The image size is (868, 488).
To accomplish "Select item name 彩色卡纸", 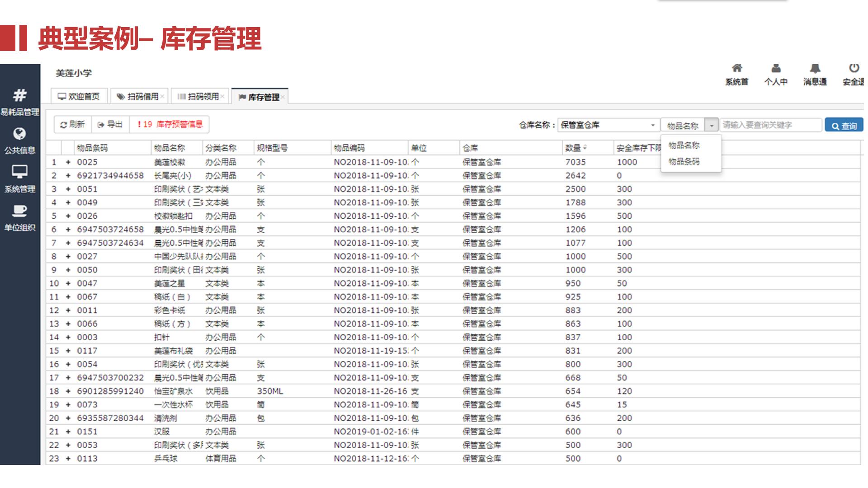I will (170, 310).
